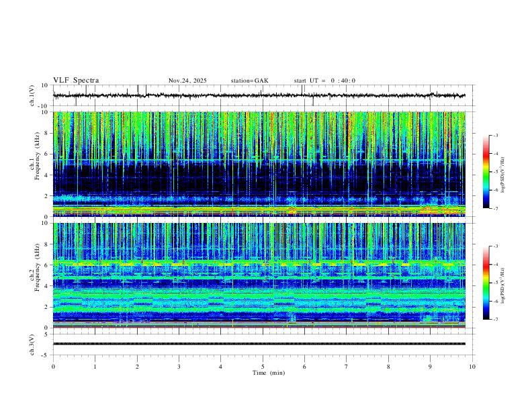Viewport: 532px width, 411px height.
Task: Click the ch.2 log(PSD) colorbar label
Action: (502, 286)
